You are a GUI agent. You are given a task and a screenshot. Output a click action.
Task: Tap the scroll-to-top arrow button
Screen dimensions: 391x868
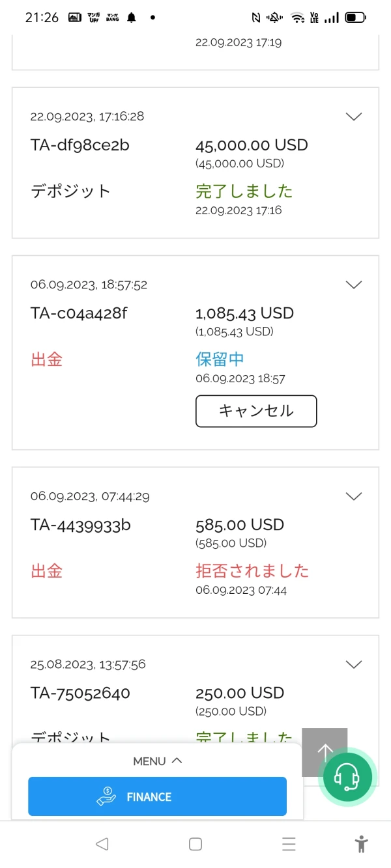click(x=325, y=752)
